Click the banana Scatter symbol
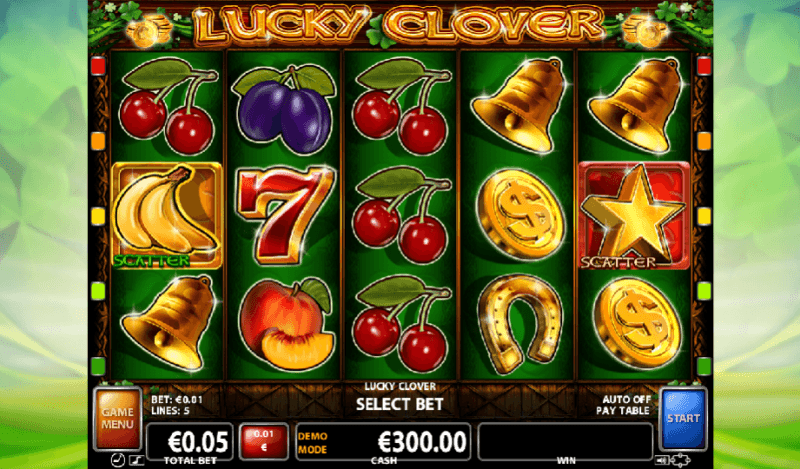Viewport: 800px width, 469px height. pos(166,216)
